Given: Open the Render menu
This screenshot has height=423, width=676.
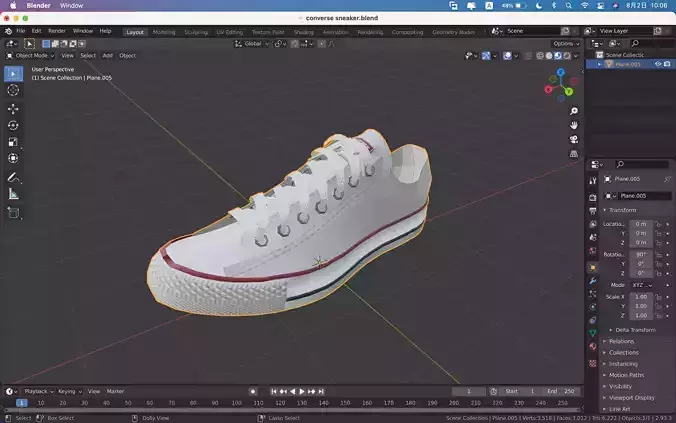Looking at the screenshot, I should [57, 31].
